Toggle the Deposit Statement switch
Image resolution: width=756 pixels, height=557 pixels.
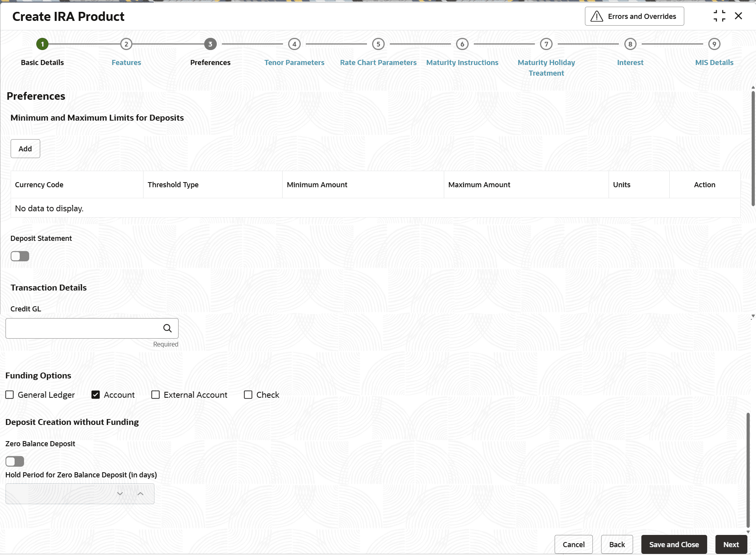tap(20, 256)
